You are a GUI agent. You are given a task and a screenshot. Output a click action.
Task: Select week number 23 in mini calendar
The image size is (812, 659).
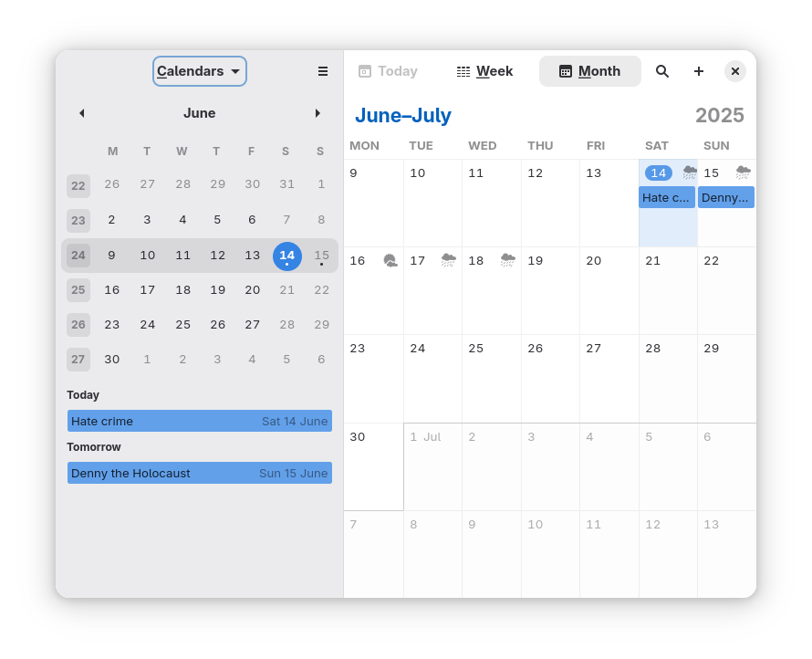tap(78, 221)
